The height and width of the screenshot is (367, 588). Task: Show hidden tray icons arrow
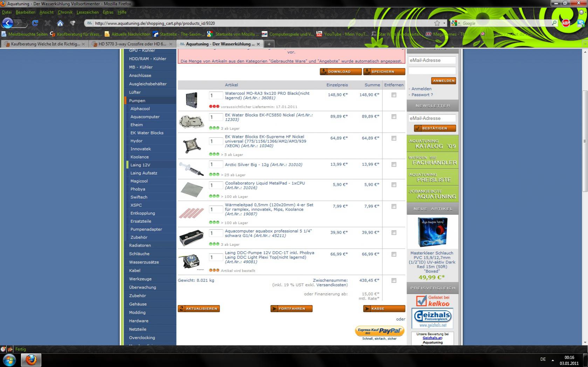pyautogui.click(x=553, y=360)
